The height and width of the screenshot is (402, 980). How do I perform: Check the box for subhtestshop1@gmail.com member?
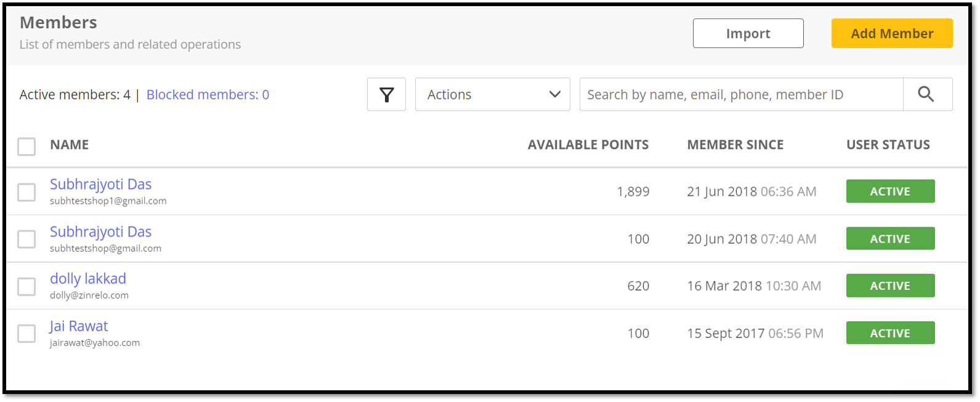point(26,192)
